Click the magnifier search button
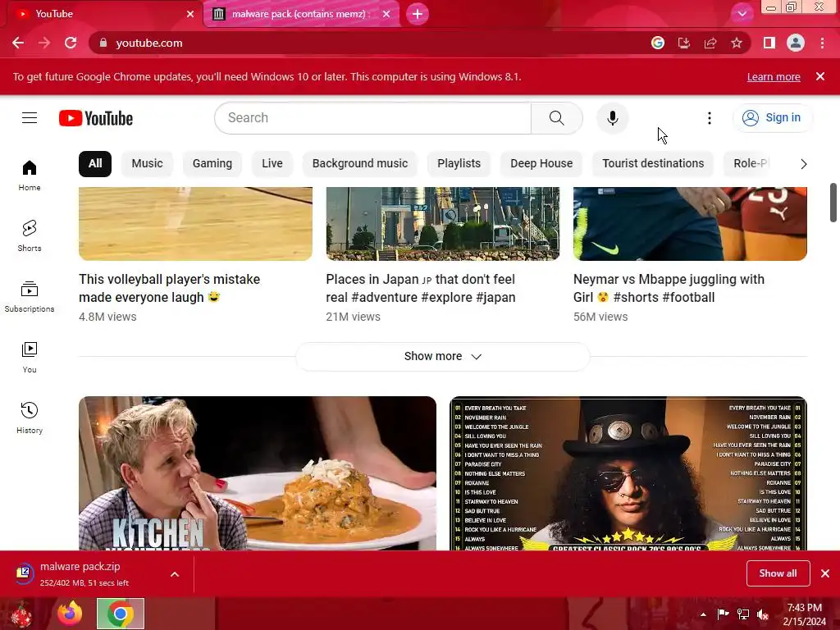Viewport: 840px width, 630px height. [x=557, y=118]
